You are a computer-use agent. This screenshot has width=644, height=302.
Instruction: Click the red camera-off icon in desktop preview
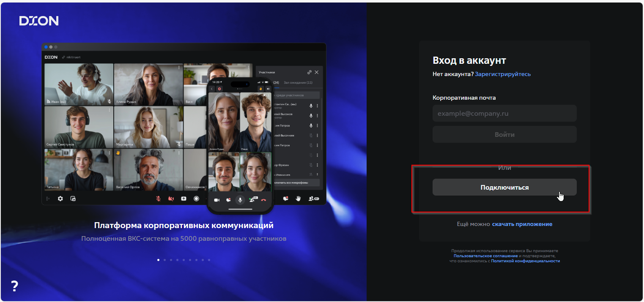(x=171, y=199)
